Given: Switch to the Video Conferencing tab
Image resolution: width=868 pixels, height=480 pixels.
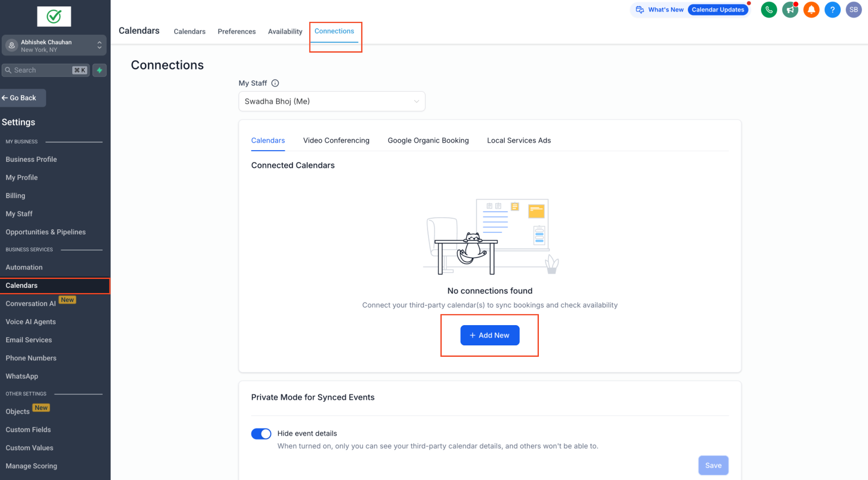Looking at the screenshot, I should tap(336, 140).
